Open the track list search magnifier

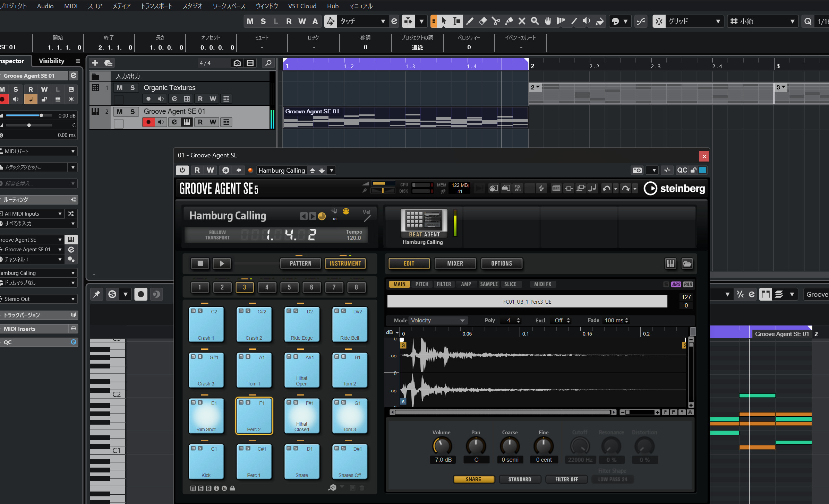click(268, 63)
